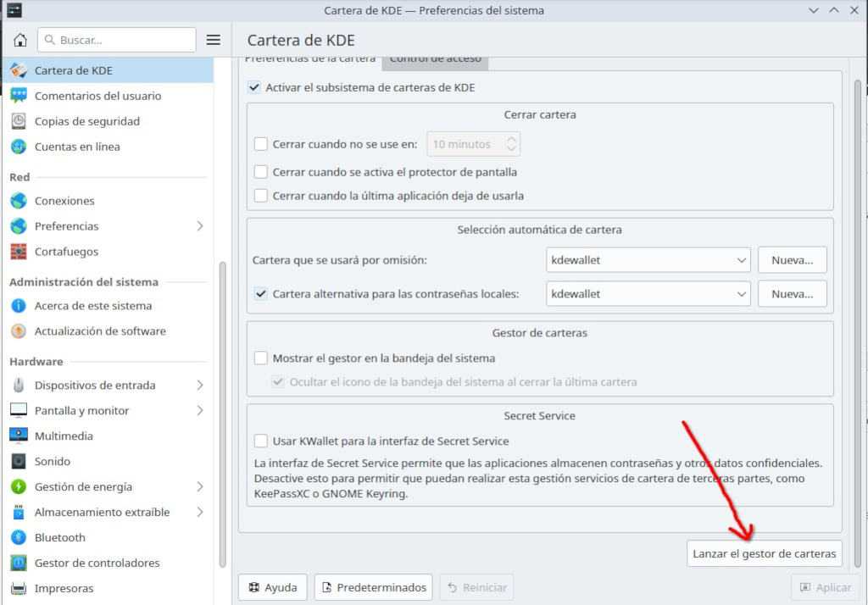The height and width of the screenshot is (605, 868).
Task: Click the sidebar vertical scrollbar
Action: [x=223, y=414]
